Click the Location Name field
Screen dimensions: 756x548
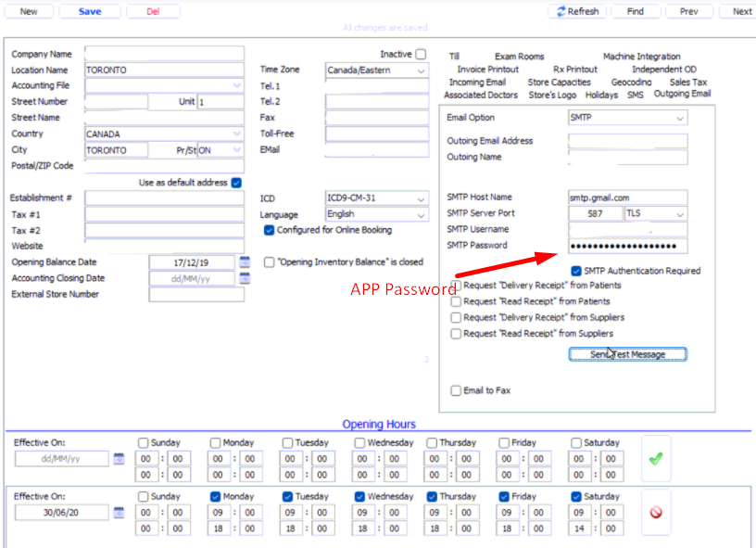(164, 70)
